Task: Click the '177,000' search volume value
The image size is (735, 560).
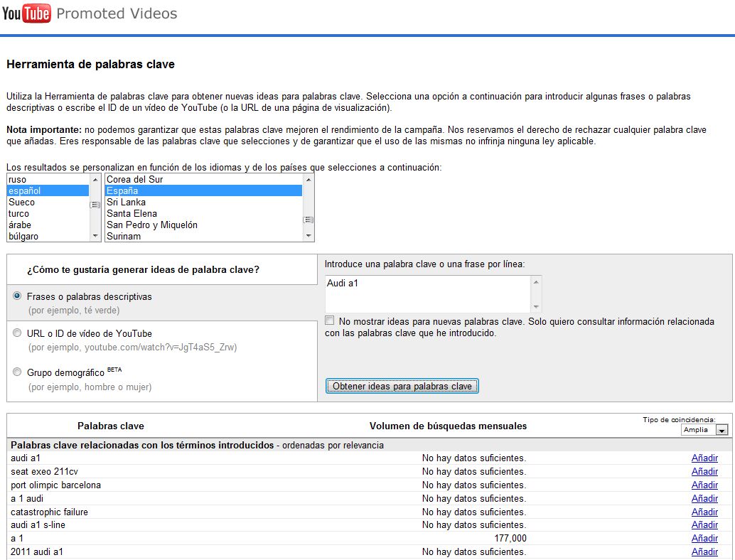Action: pyautogui.click(x=510, y=539)
